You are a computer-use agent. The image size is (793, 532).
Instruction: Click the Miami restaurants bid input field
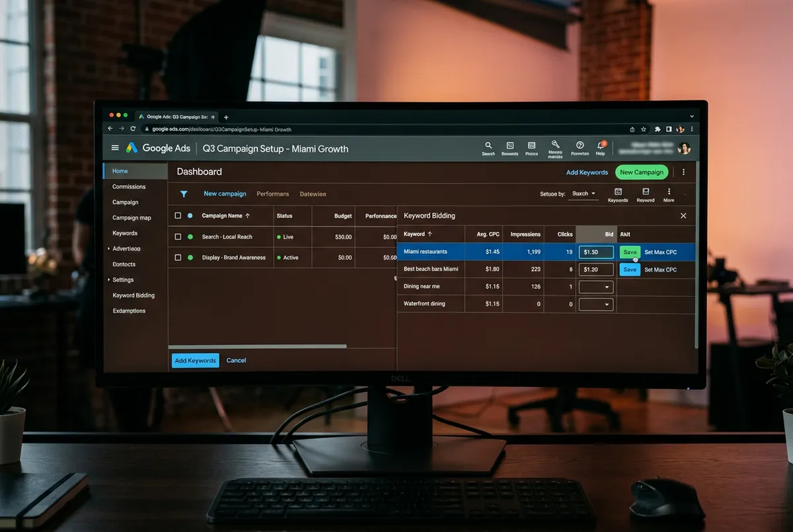click(x=596, y=252)
